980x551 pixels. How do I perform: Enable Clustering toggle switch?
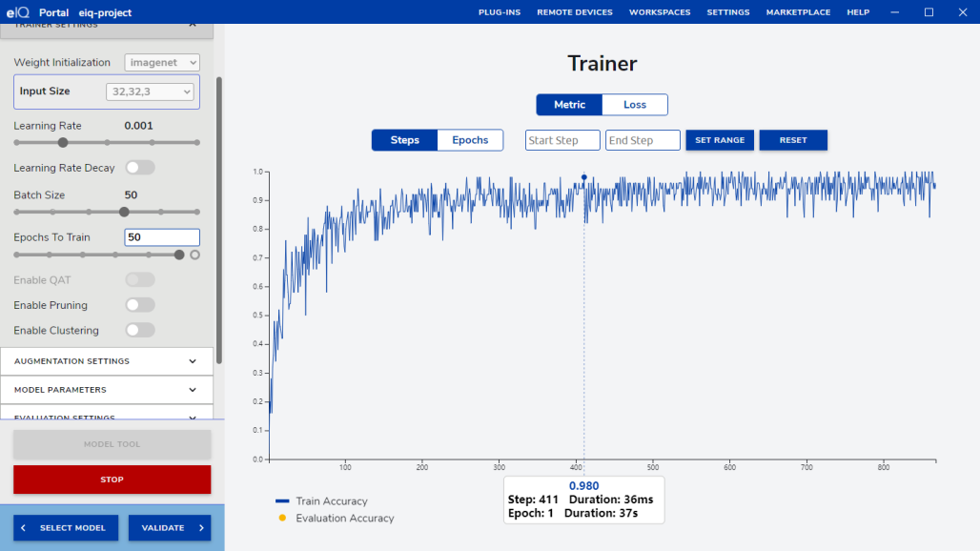pos(139,330)
